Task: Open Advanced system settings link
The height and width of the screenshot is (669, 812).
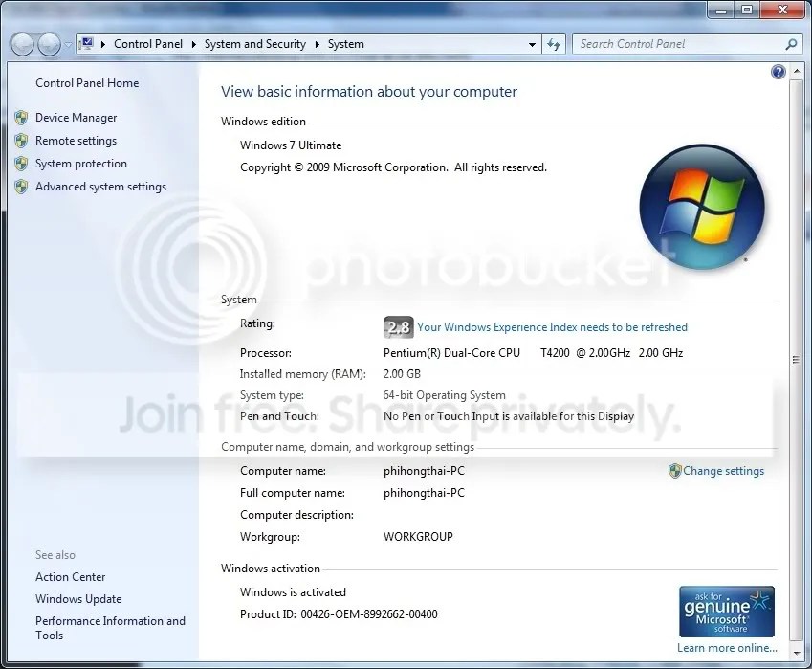Action: click(101, 187)
